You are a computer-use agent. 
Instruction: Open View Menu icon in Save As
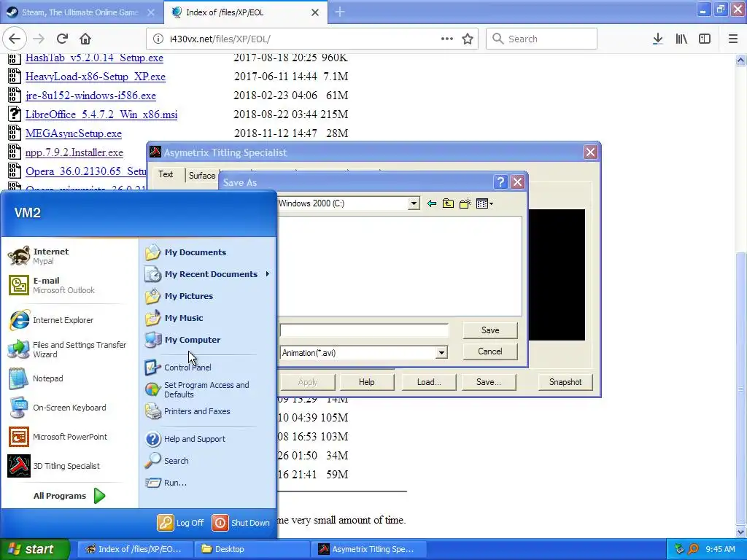pyautogui.click(x=484, y=204)
